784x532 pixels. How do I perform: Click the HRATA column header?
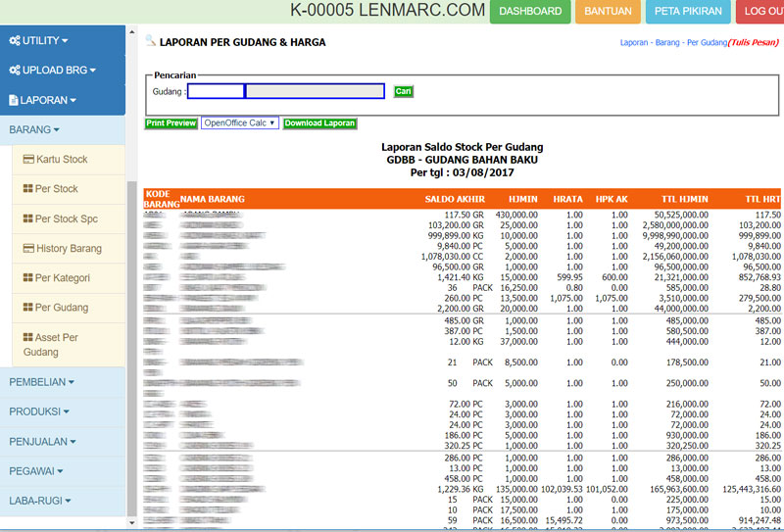tap(567, 199)
